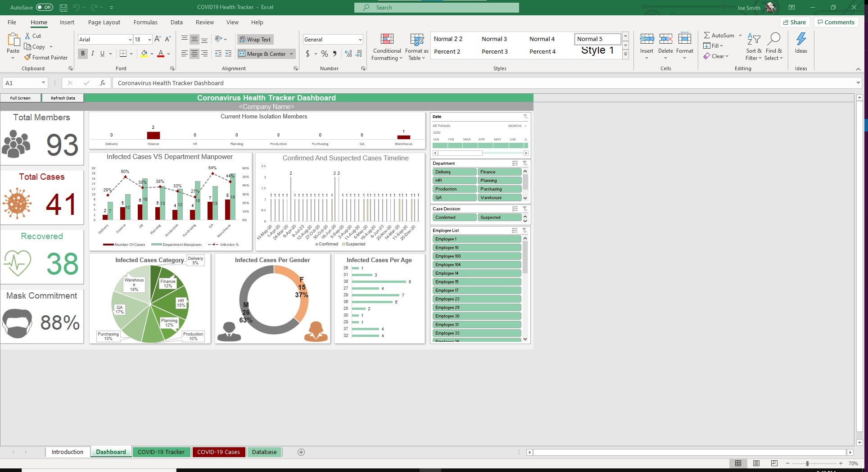The height and width of the screenshot is (472, 868).
Task: Save the workbook with the floppy icon
Action: point(63,8)
